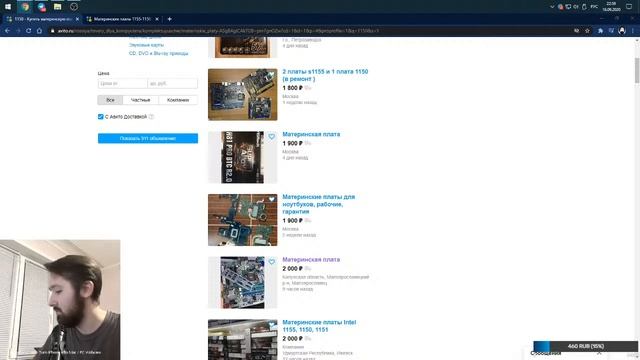640x360 pixels.
Task: Open the BTC R2.0 motherboard box photo
Action: coord(242,157)
